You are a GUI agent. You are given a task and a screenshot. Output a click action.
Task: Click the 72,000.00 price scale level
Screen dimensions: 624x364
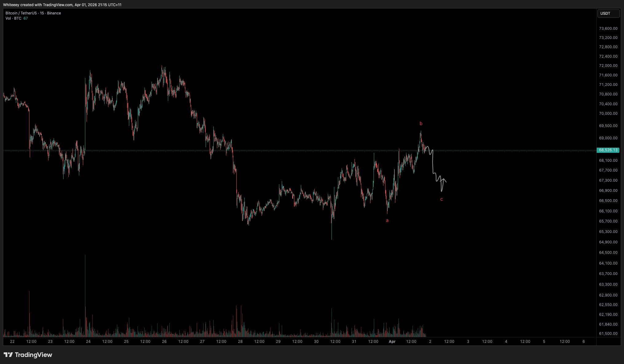click(x=608, y=66)
